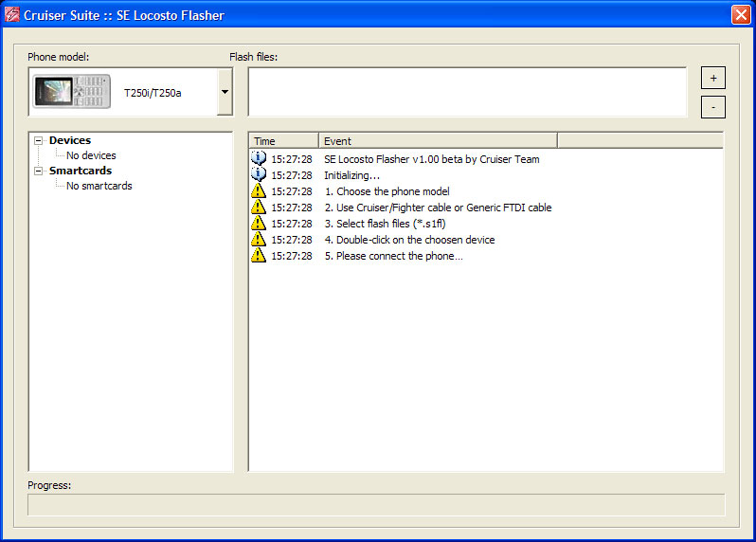Select the No devices entry

91,155
